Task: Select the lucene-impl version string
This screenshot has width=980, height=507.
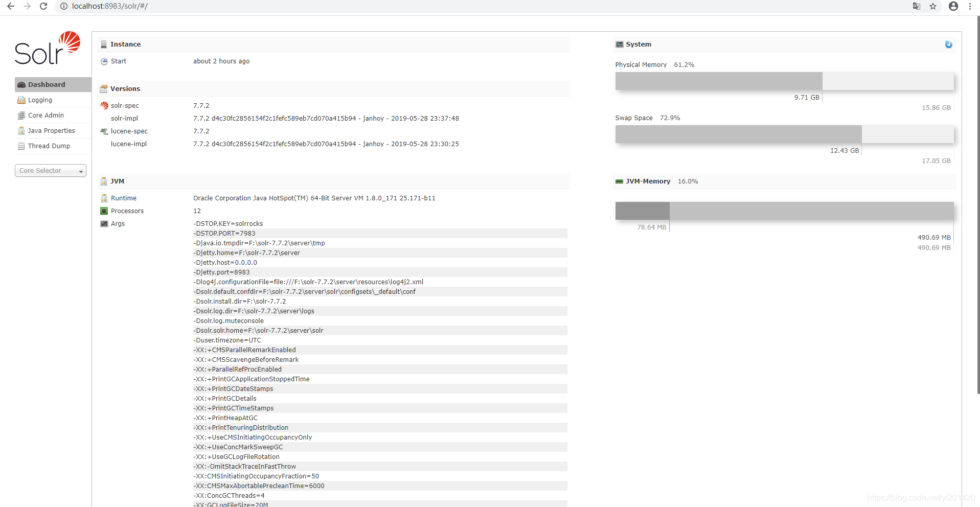Action: pos(326,144)
